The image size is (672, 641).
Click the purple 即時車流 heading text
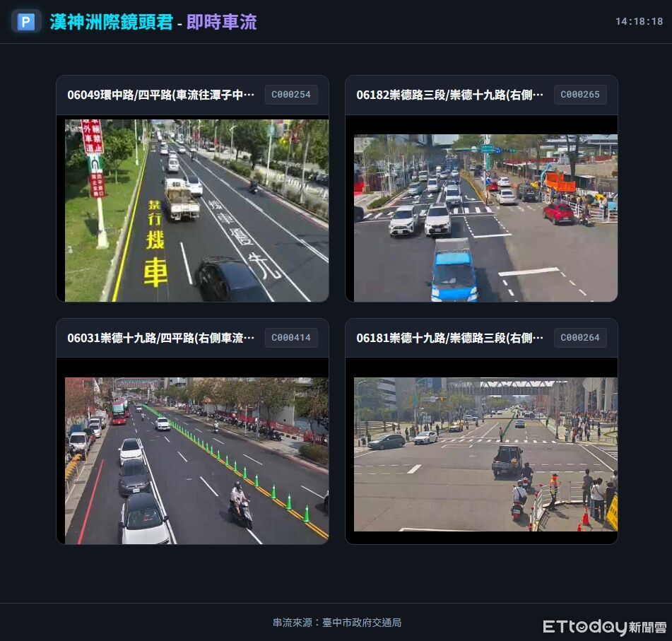pos(221,22)
